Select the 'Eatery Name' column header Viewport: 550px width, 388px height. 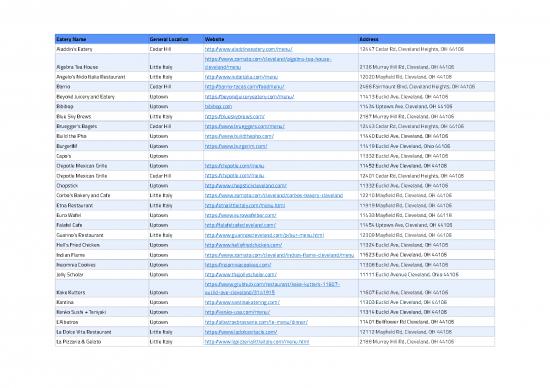[102, 39]
